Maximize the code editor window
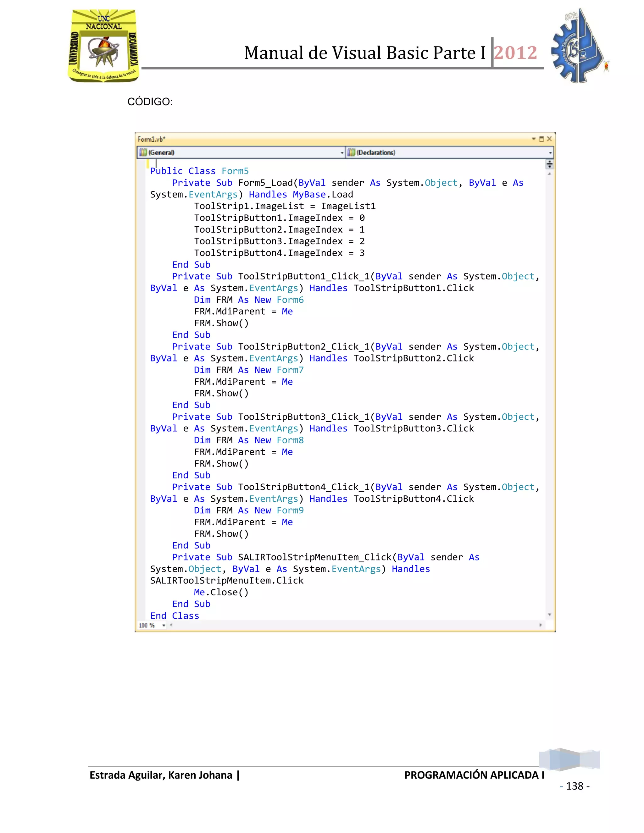Screen dimensions: 644x833 (541, 139)
